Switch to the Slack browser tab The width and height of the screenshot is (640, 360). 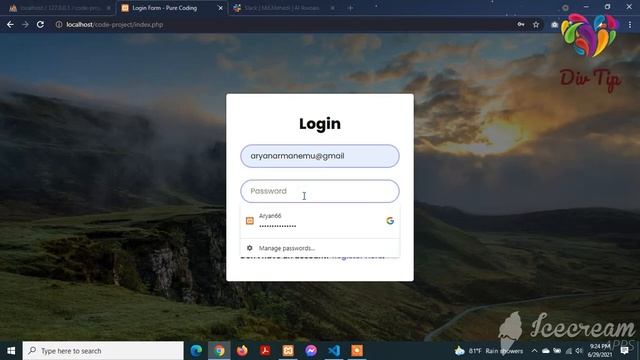click(x=284, y=8)
